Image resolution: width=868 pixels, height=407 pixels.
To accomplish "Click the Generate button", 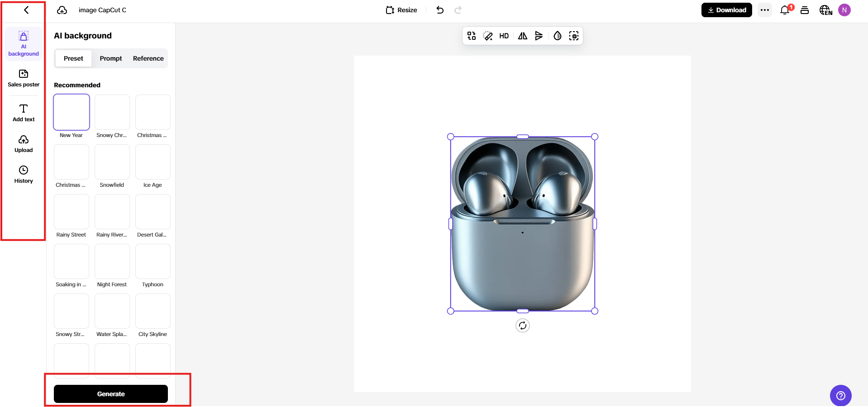I will tap(111, 394).
